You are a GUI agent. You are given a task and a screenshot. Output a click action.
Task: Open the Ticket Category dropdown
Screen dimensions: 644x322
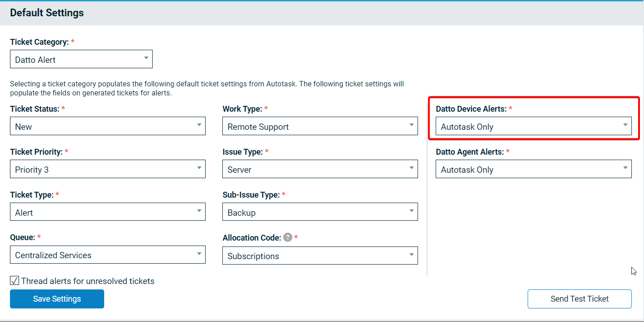pyautogui.click(x=81, y=59)
